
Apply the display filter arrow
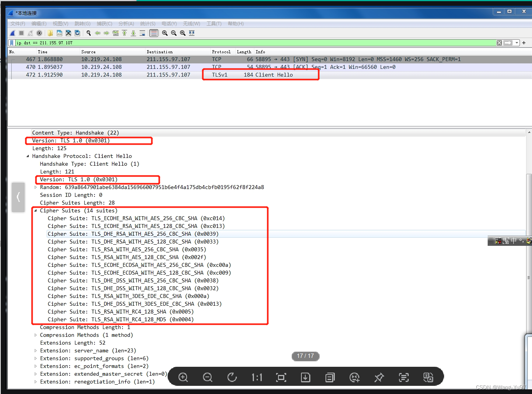[508, 43]
